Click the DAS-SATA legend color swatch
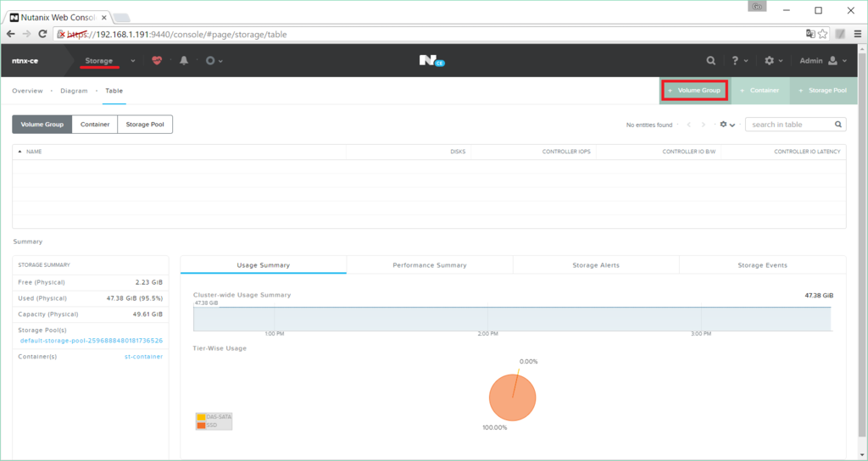The image size is (868, 461). tap(201, 417)
